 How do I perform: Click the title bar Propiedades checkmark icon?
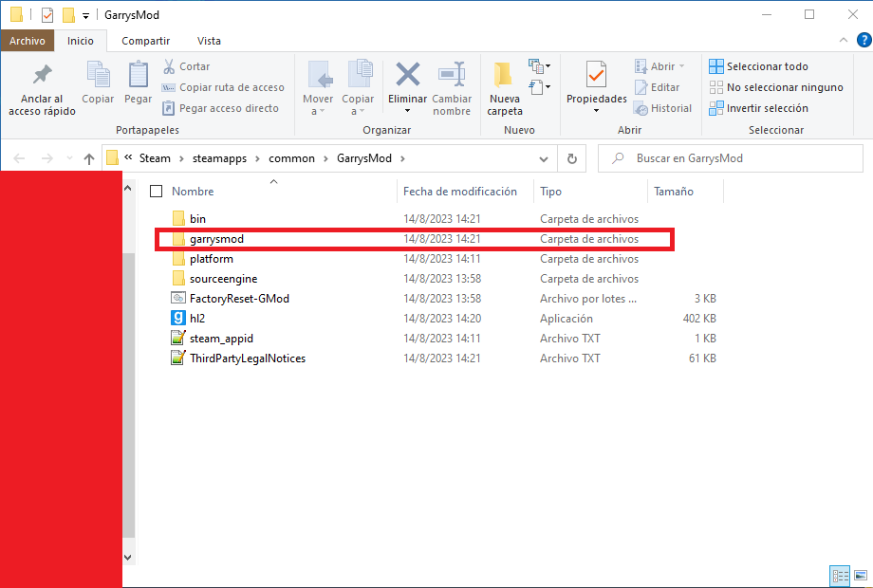coord(47,15)
